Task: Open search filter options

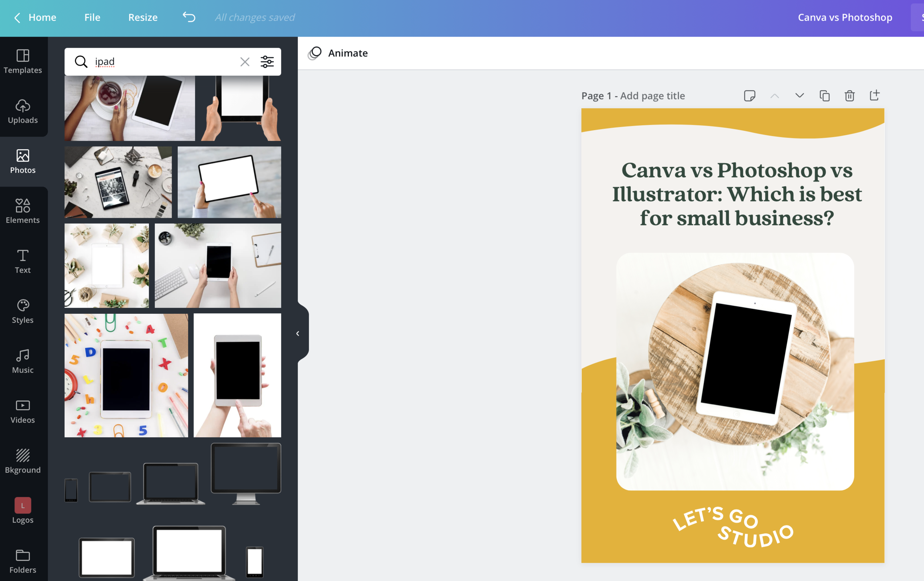Action: click(x=267, y=62)
